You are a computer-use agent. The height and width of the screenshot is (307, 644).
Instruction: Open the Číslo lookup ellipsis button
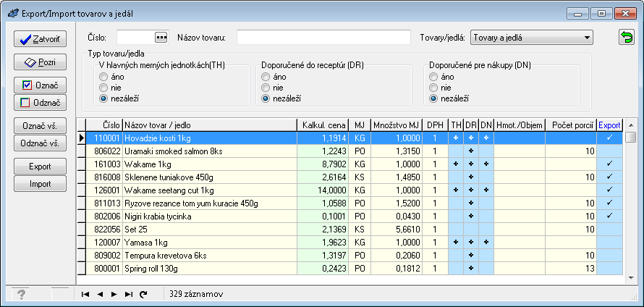click(161, 38)
